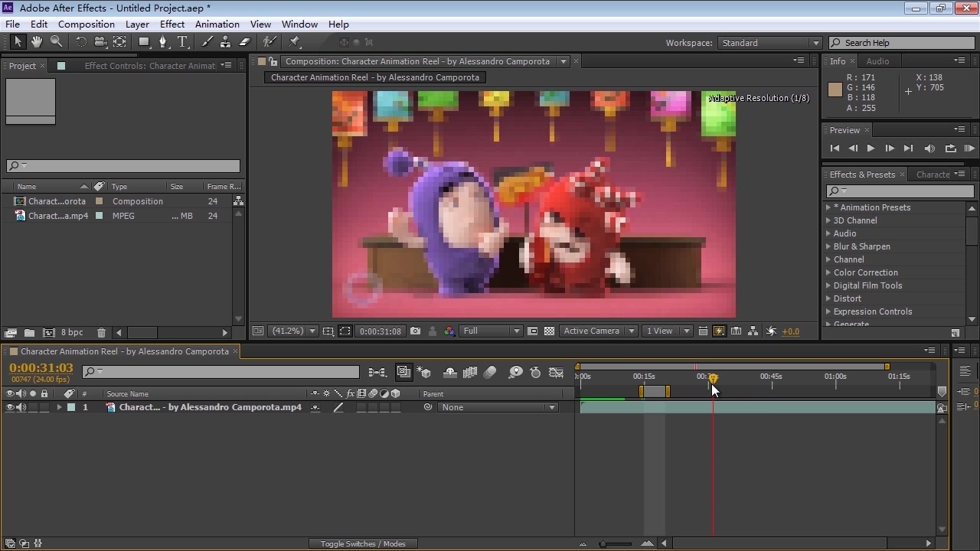Switch to the Audio panel tab
Screen dimensions: 980x551
point(877,61)
